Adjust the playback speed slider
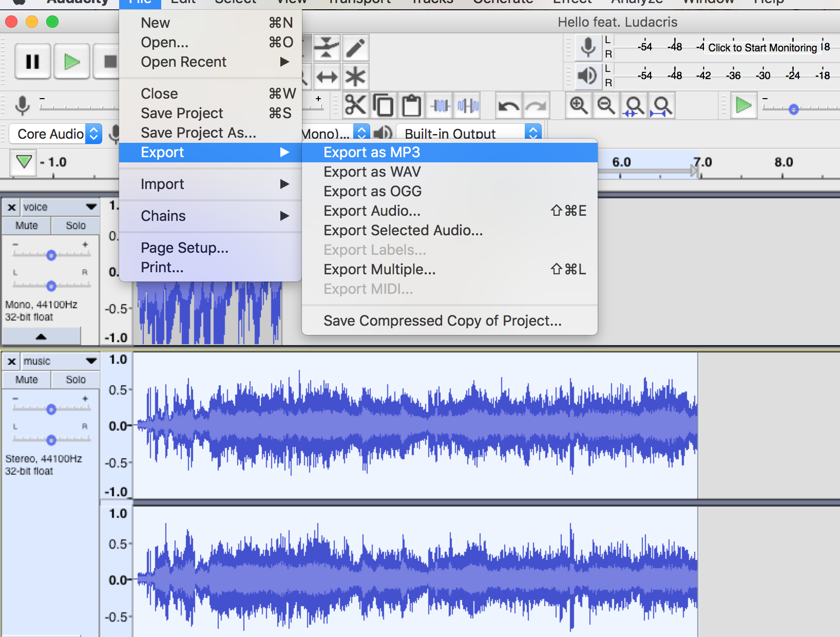The width and height of the screenshot is (840, 637). click(x=794, y=109)
